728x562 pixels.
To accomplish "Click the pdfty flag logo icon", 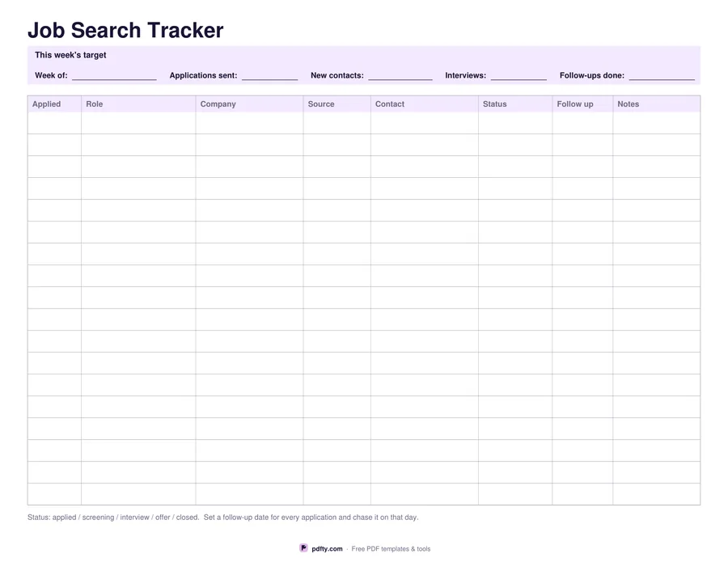I will pyautogui.click(x=303, y=548).
